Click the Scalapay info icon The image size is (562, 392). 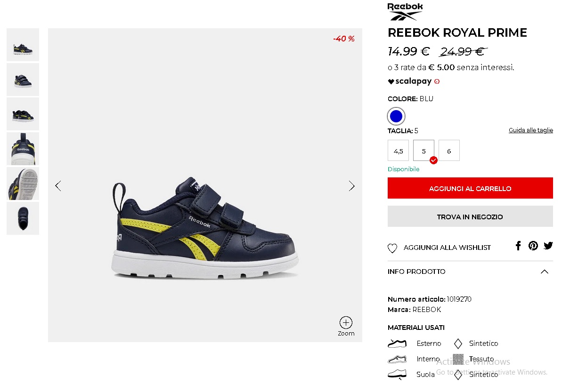point(437,81)
